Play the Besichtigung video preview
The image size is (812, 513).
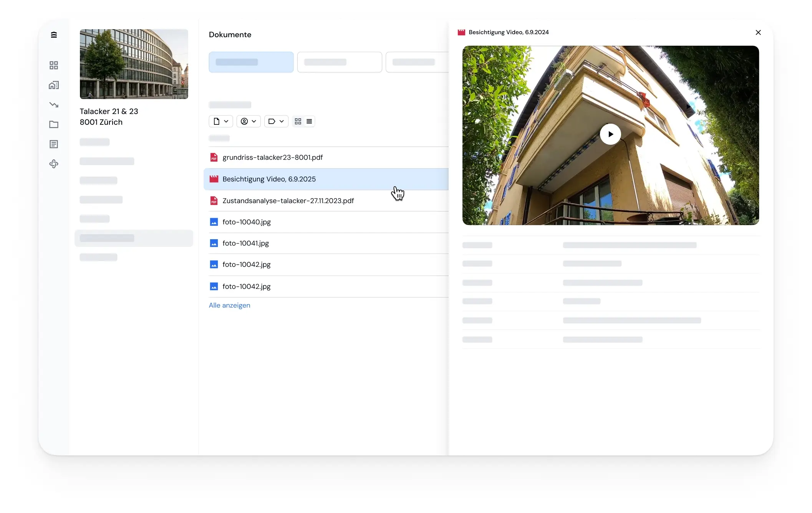pyautogui.click(x=610, y=134)
